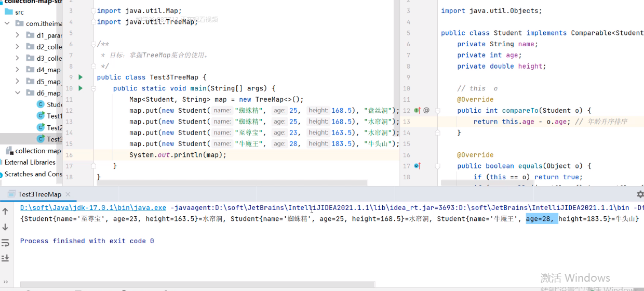Screen dimensions: 644x291
Task: Run the Test3TreeMap class from line 9
Action: point(81,77)
